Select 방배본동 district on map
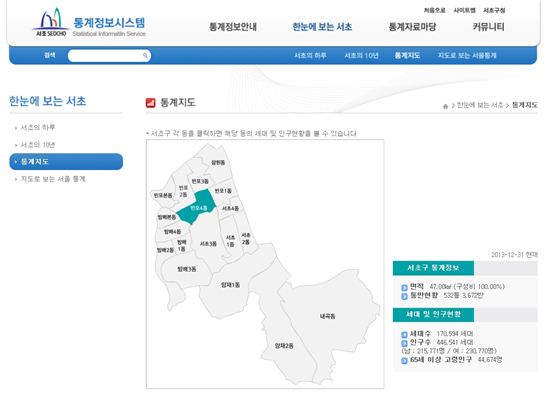Screen dimensions: 550x411 (167, 217)
